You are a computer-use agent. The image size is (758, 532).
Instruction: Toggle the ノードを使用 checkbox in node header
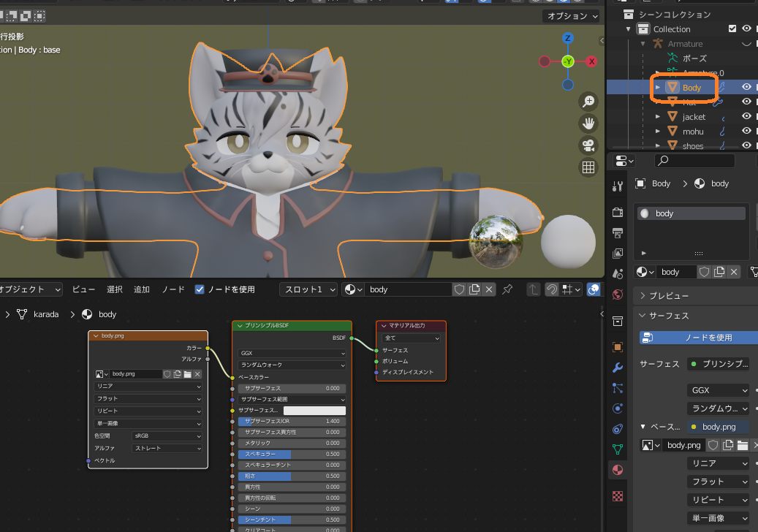(199, 289)
